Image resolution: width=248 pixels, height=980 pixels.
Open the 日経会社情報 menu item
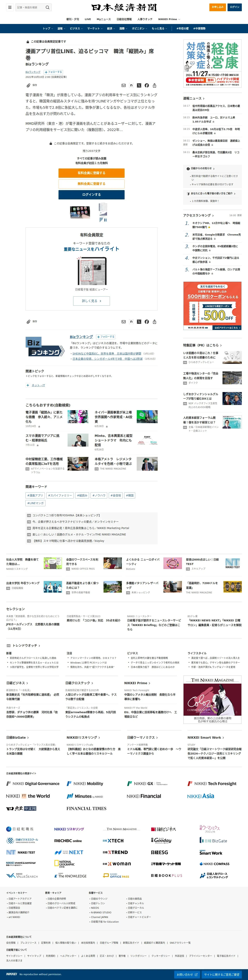(x=124, y=19)
